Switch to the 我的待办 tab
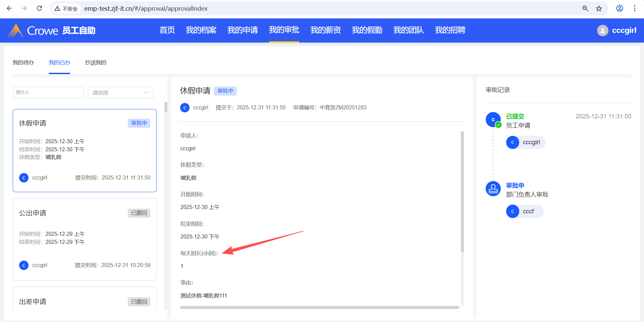 coord(23,63)
